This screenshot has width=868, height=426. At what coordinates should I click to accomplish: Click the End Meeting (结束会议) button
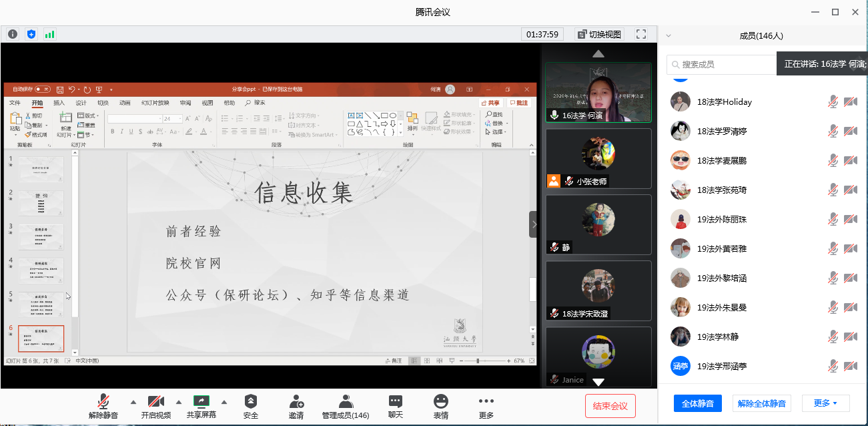click(610, 406)
